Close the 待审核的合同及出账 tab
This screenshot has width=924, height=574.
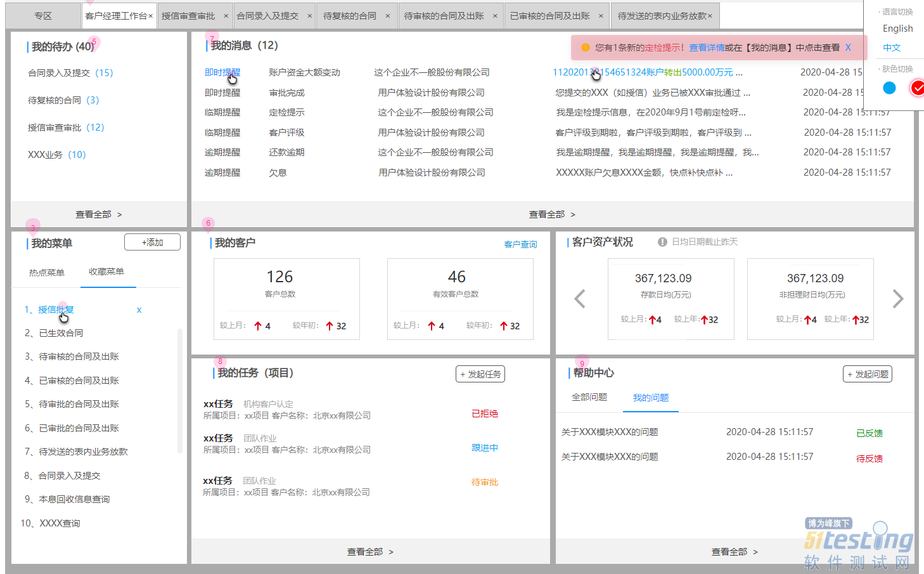[495, 16]
